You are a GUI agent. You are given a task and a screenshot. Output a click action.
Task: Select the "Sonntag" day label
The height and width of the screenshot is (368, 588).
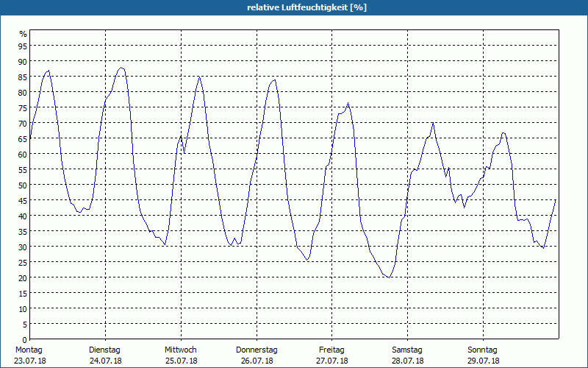click(482, 350)
